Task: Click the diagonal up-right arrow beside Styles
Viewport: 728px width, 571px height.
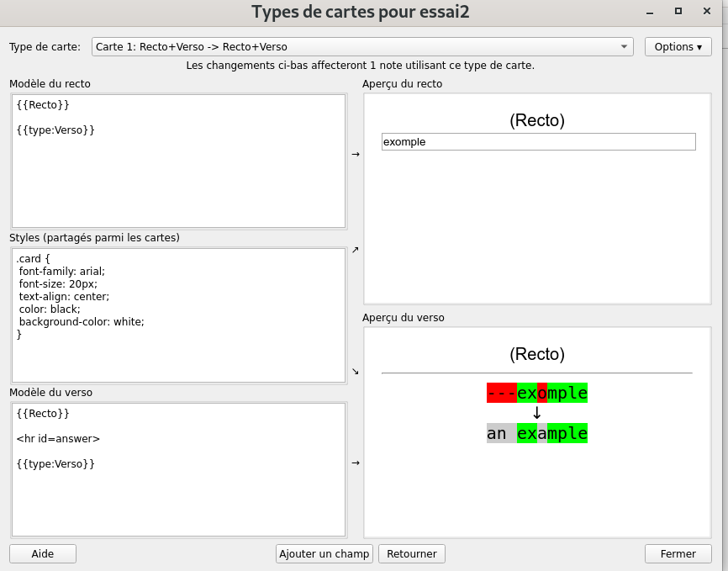Action: pos(355,250)
